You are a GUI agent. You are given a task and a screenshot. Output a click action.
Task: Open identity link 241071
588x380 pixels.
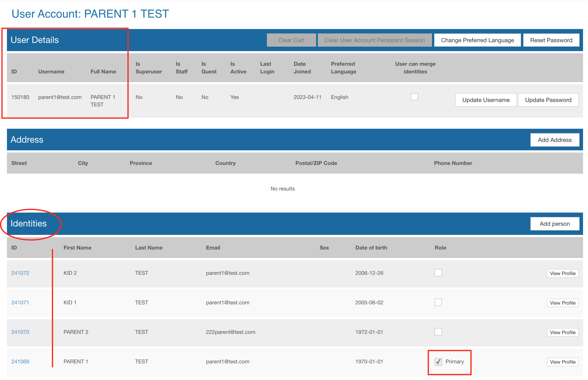point(20,303)
